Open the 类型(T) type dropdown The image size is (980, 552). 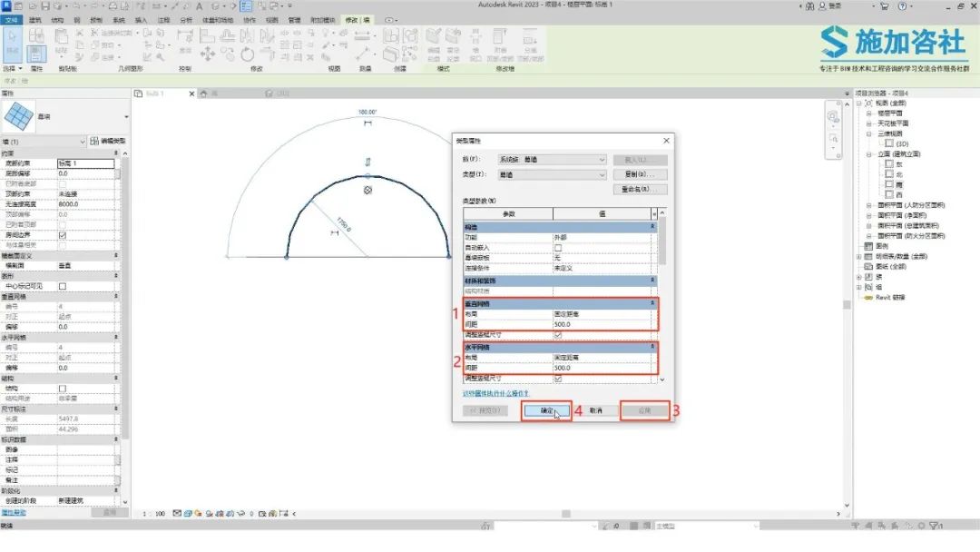(x=552, y=175)
